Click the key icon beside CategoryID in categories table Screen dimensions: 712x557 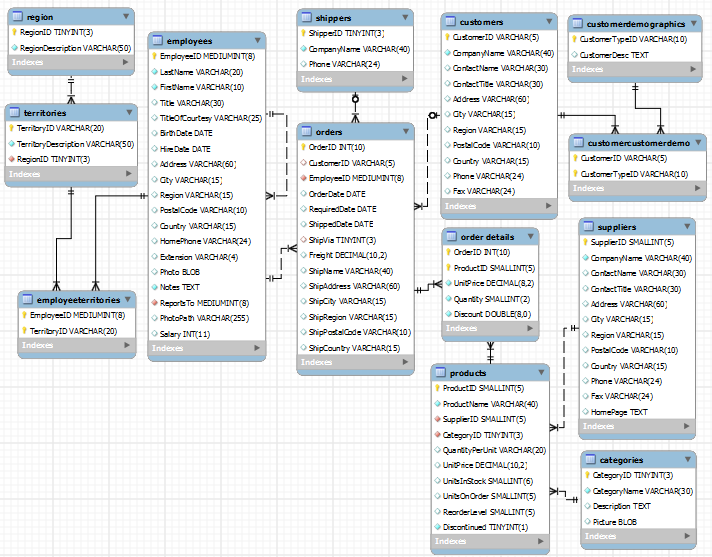(x=588, y=476)
